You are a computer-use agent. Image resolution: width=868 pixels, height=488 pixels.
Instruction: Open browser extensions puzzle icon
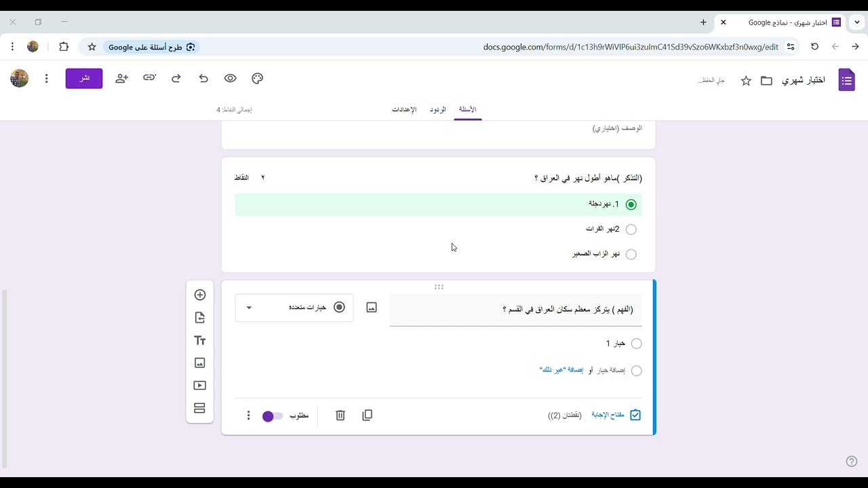pyautogui.click(x=64, y=47)
